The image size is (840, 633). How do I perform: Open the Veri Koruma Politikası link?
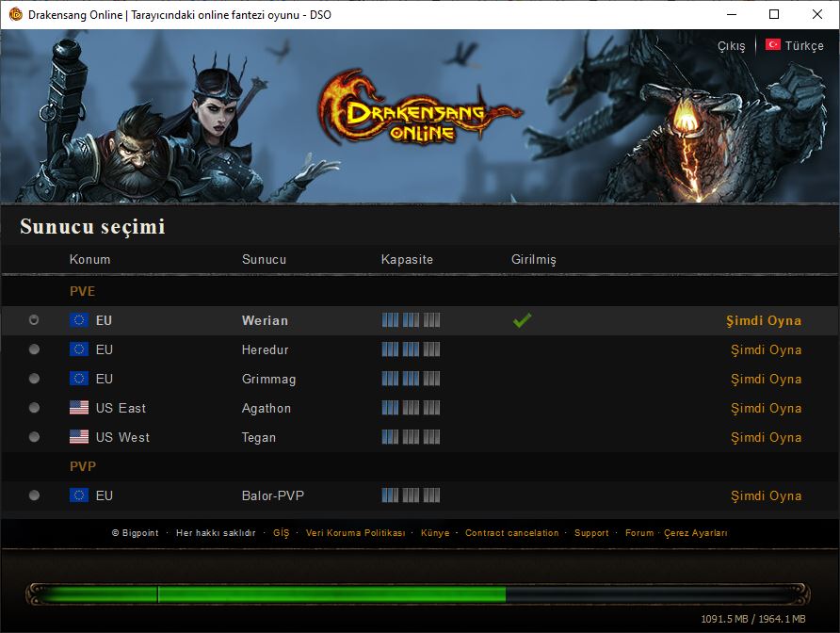pos(355,533)
